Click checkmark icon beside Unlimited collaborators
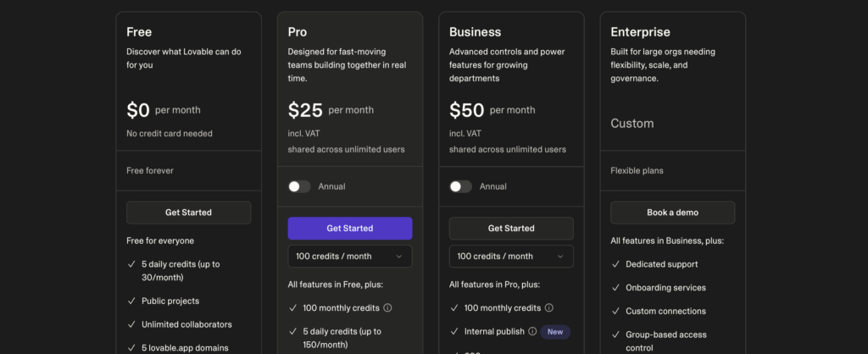The width and height of the screenshot is (868, 354). [x=131, y=324]
